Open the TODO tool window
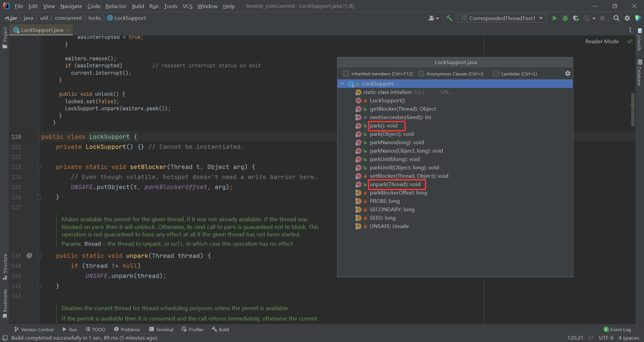This screenshot has width=644, height=342. (96, 330)
